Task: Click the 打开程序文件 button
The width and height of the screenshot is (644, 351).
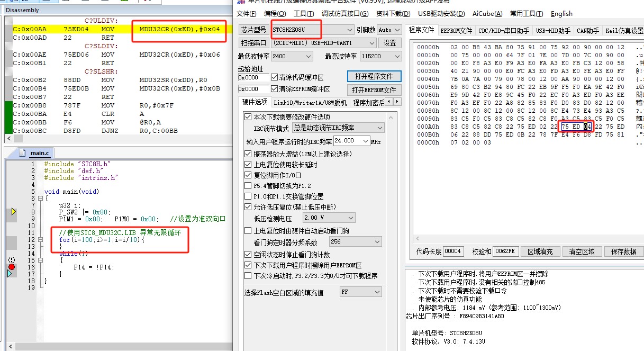Action: click(x=374, y=76)
